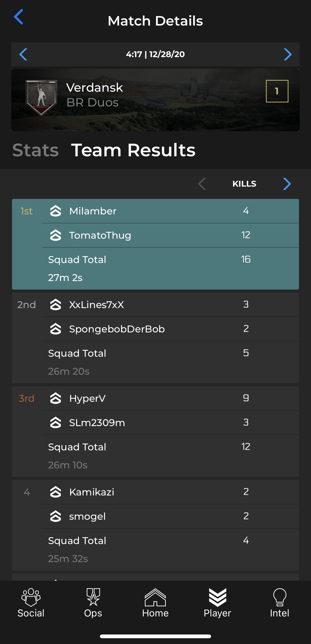Tap rank icon next to smogel
The width and height of the screenshot is (311, 644).
click(x=56, y=516)
